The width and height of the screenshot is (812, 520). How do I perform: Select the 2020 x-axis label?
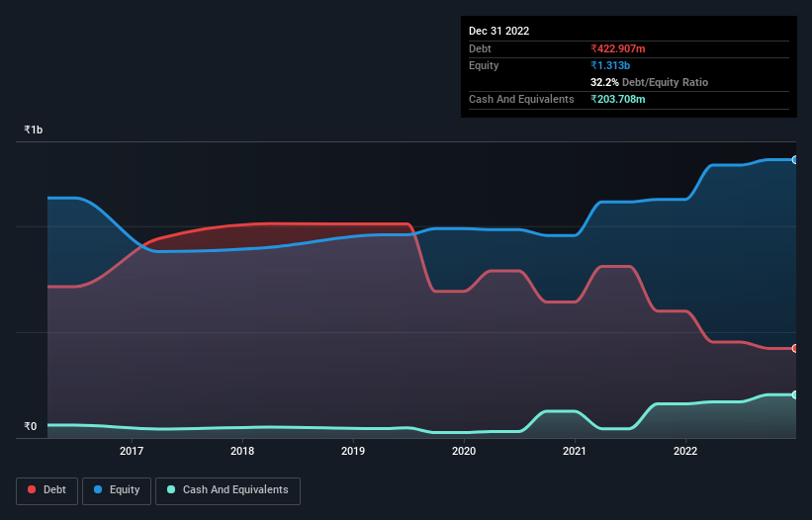pos(464,451)
